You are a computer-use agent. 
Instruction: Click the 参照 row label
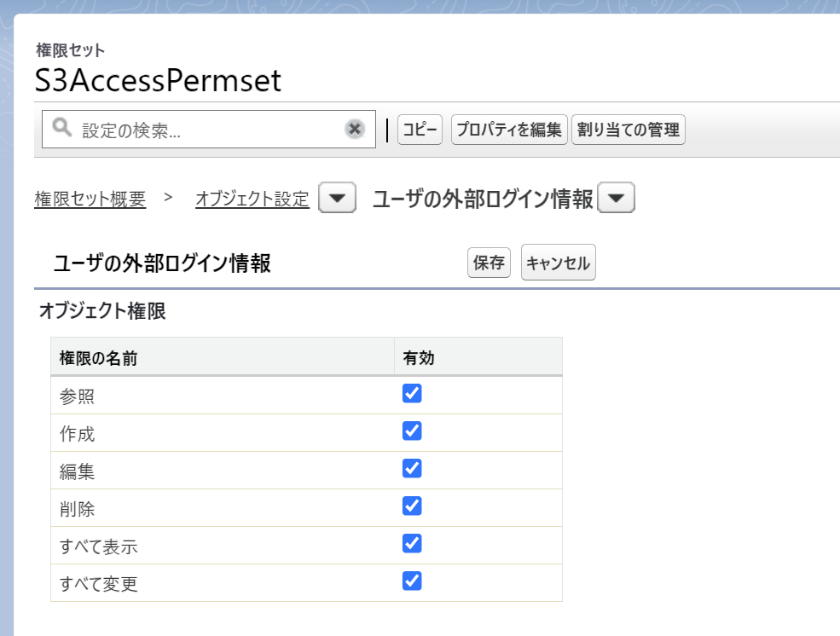pyautogui.click(x=77, y=396)
